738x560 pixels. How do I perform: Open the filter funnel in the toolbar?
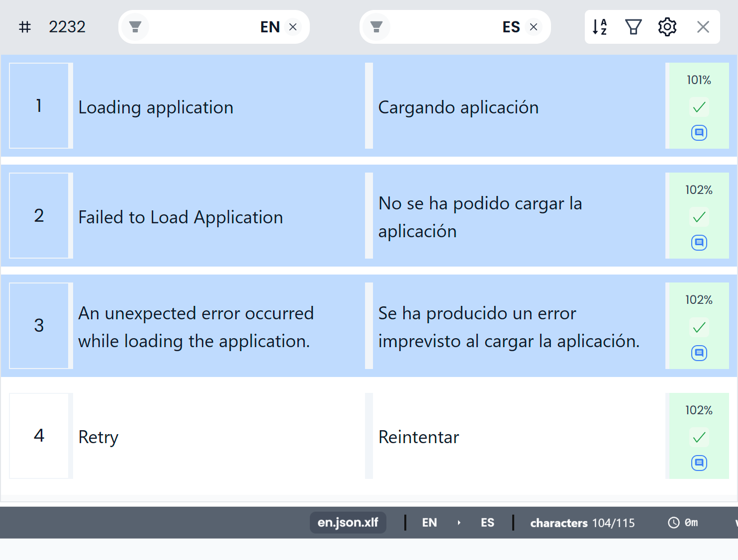pyautogui.click(x=633, y=27)
